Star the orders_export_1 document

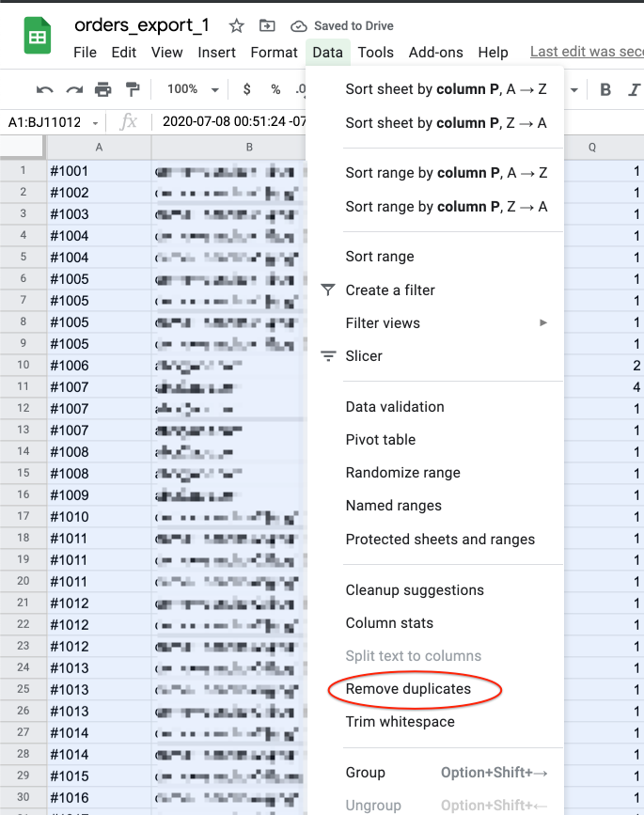[x=237, y=26]
